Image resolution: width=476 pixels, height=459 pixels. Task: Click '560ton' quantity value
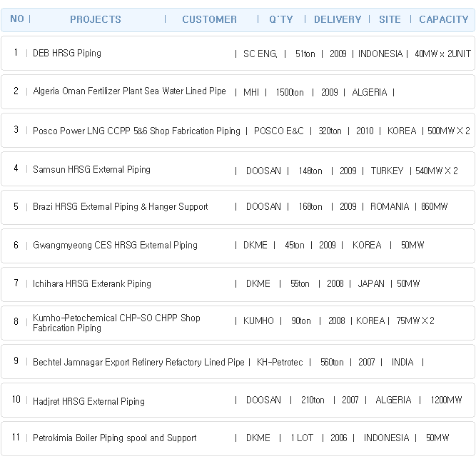click(x=332, y=362)
